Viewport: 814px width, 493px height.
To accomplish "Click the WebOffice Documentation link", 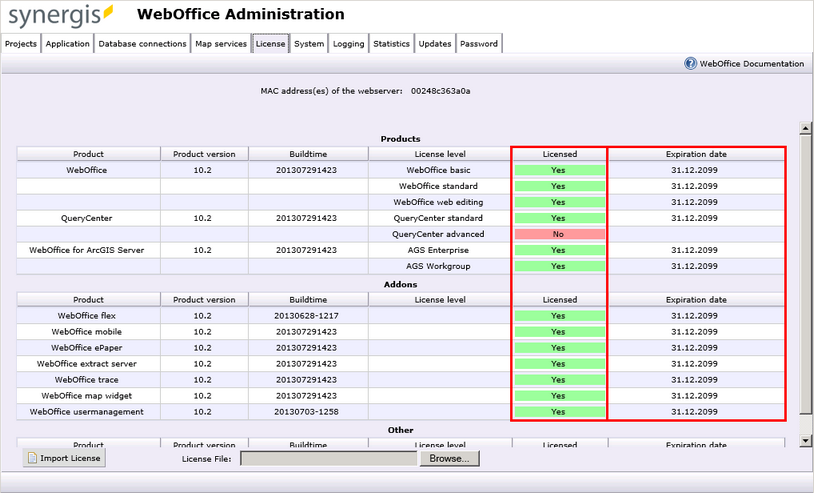I will point(752,64).
